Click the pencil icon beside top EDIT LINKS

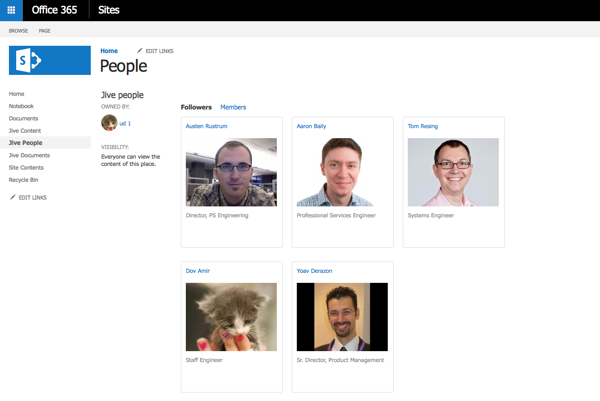click(x=140, y=51)
